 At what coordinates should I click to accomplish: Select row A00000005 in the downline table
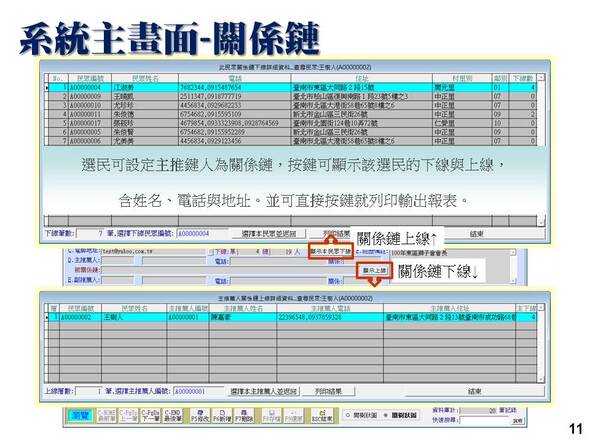pos(292,132)
